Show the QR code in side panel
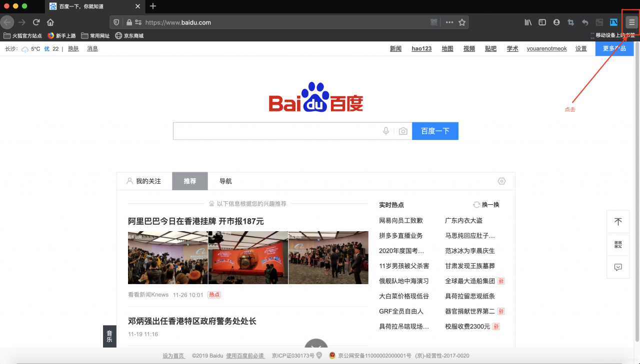The image size is (640, 364). [618, 245]
